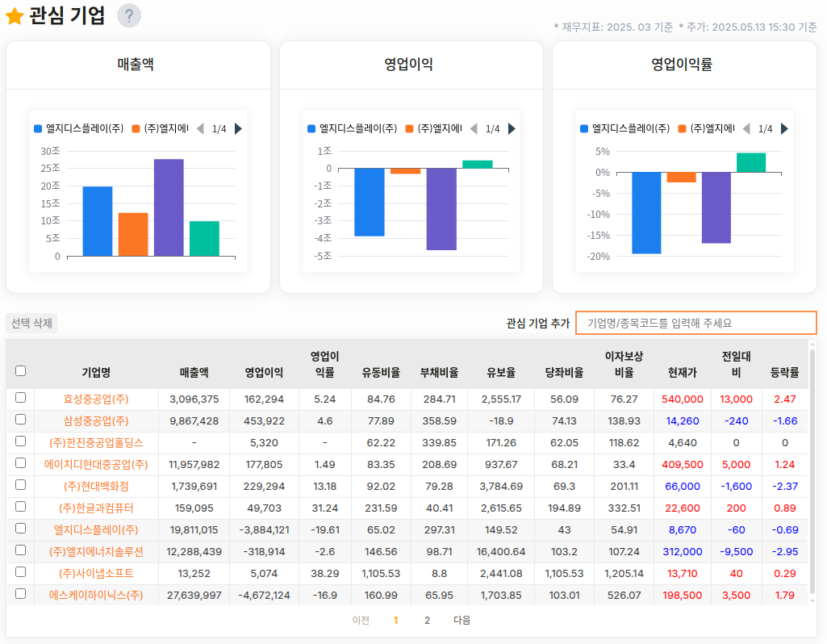
Task: Open (주)사이냅소프트 company link
Action: tap(96, 573)
